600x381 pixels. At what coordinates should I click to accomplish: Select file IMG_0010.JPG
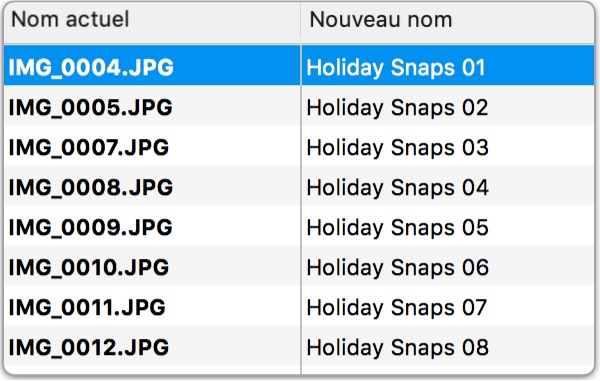click(x=89, y=267)
